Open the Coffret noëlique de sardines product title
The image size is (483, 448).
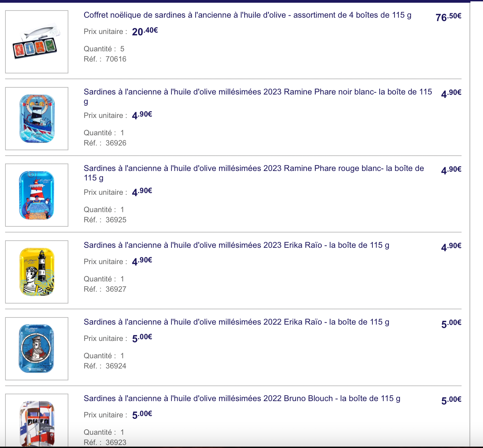click(247, 15)
